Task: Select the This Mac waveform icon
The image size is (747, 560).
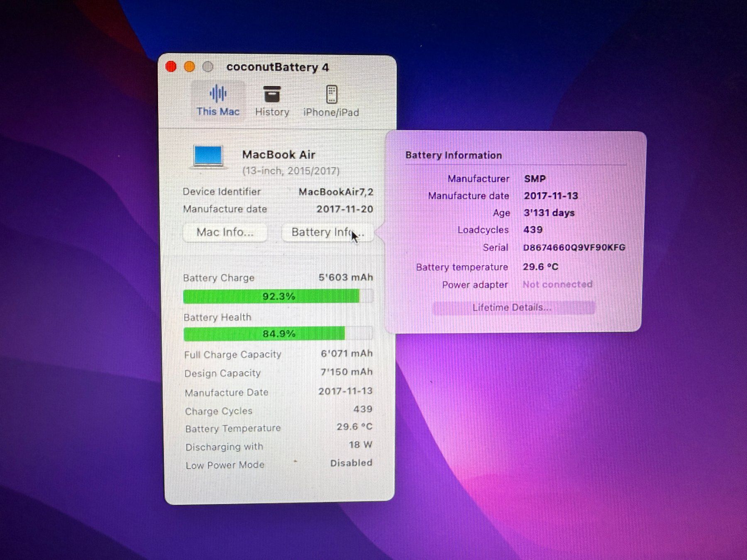Action: point(218,94)
